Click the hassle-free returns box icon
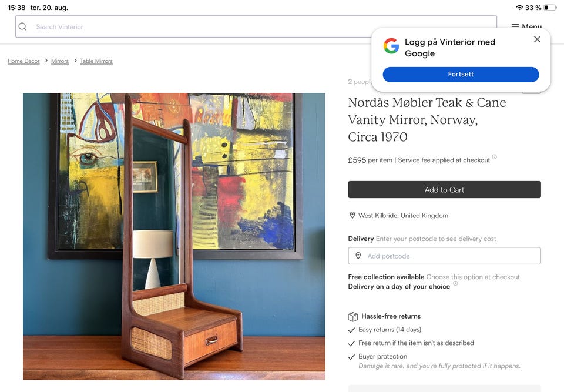 coord(353,316)
